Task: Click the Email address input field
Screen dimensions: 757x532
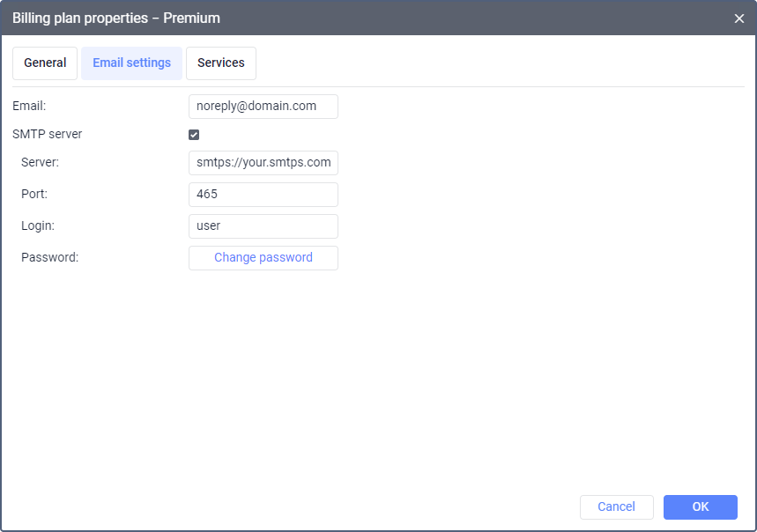Action: pyautogui.click(x=263, y=107)
